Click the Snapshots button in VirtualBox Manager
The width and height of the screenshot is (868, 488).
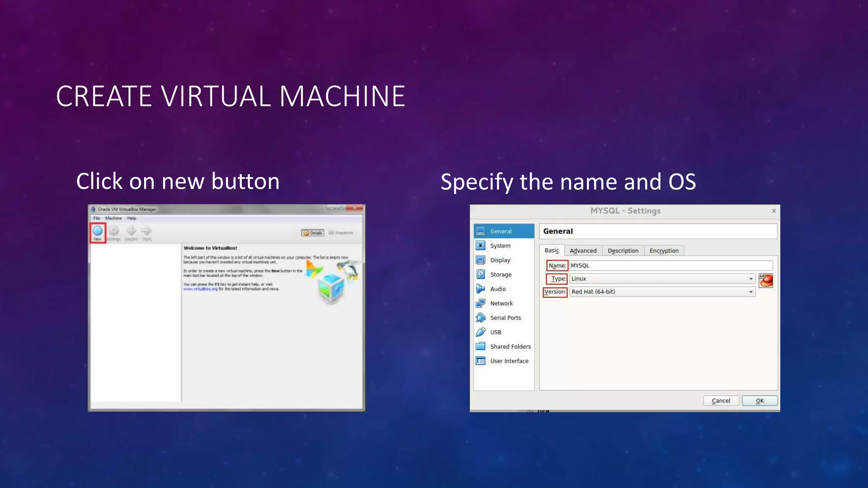[341, 233]
